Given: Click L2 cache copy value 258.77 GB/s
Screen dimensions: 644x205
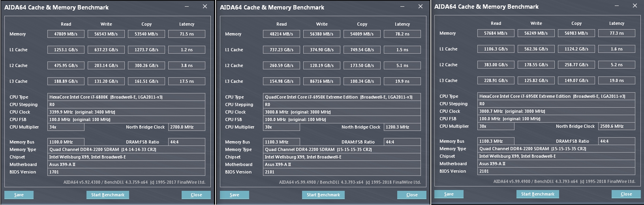Looking at the screenshot, I should [576, 65].
